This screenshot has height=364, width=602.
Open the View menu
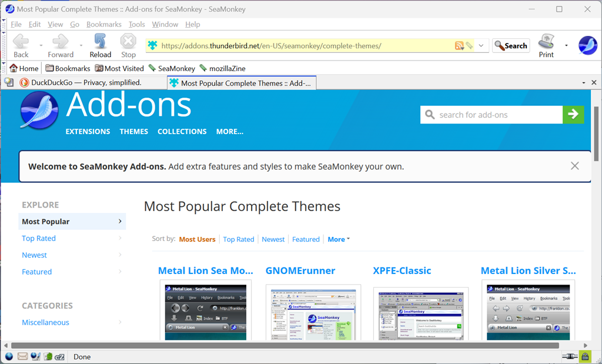click(55, 24)
